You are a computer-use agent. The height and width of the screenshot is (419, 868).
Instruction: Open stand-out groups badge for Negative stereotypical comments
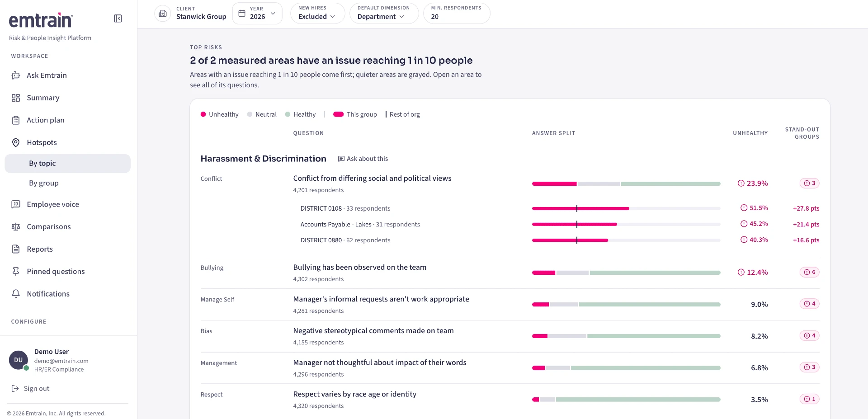point(809,335)
